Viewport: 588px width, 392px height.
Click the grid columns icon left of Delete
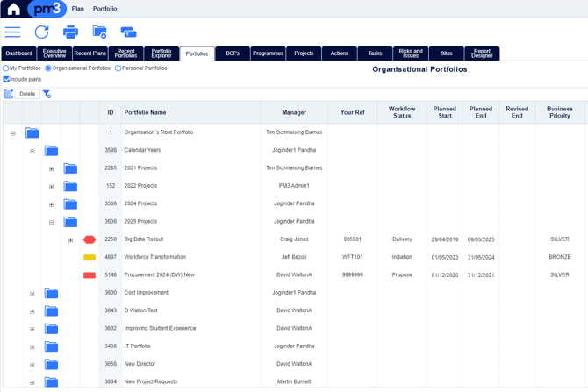pyautogui.click(x=8, y=94)
